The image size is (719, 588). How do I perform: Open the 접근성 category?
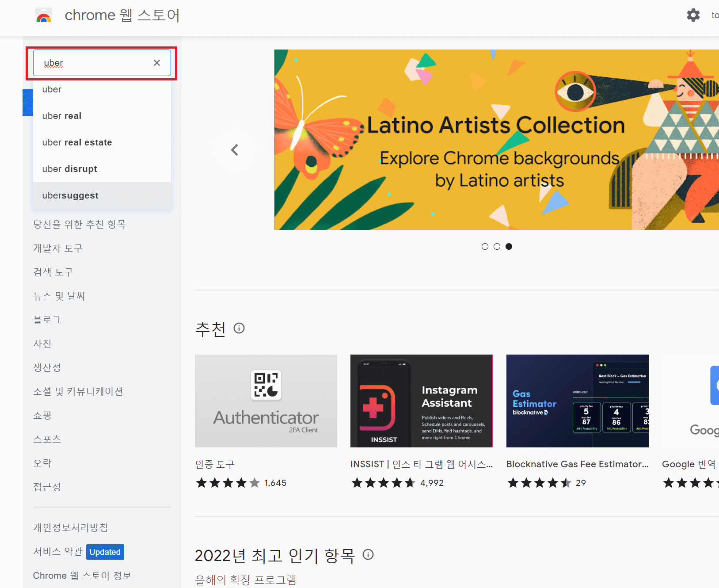[47, 487]
